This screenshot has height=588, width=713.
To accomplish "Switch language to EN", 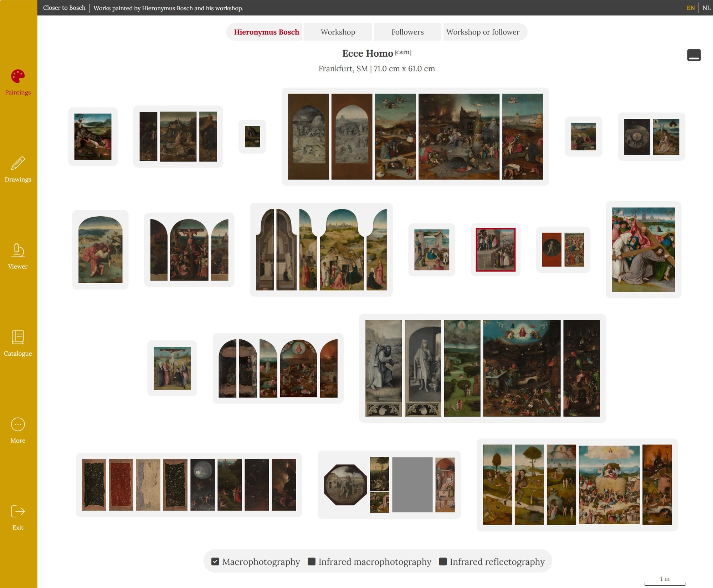I will (x=691, y=8).
